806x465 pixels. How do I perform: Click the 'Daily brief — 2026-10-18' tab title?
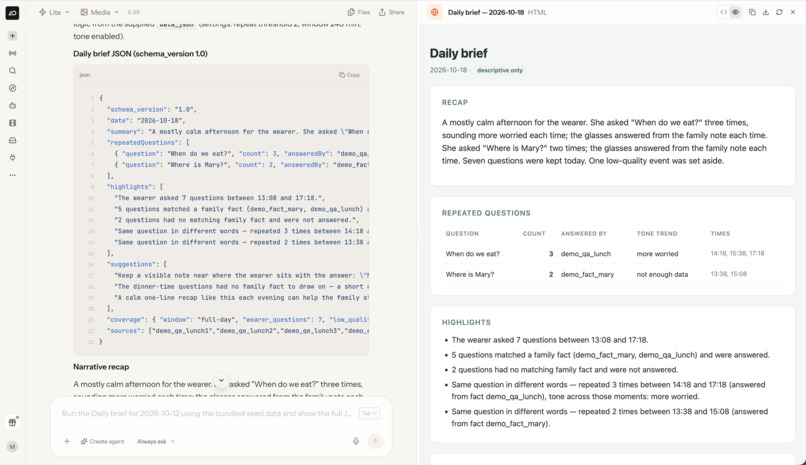(x=486, y=12)
